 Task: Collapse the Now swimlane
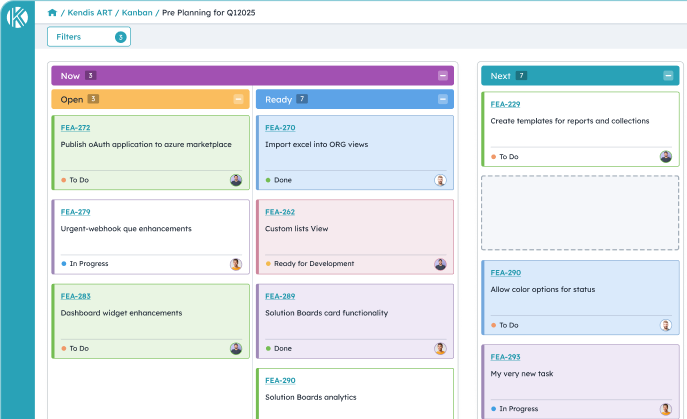[443, 76]
